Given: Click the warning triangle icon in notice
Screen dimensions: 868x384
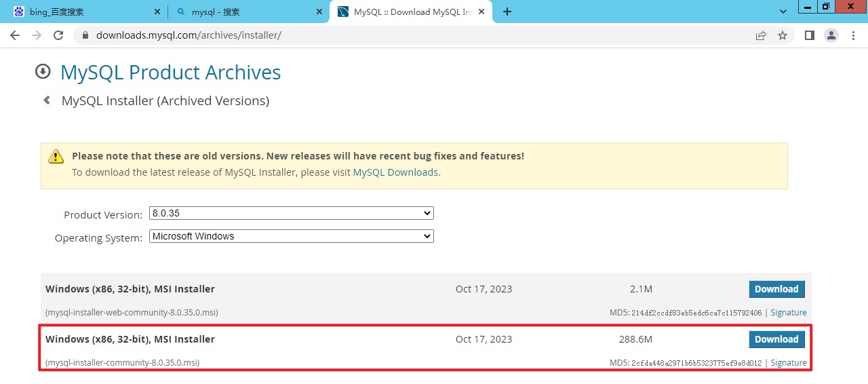Looking at the screenshot, I should pyautogui.click(x=56, y=157).
